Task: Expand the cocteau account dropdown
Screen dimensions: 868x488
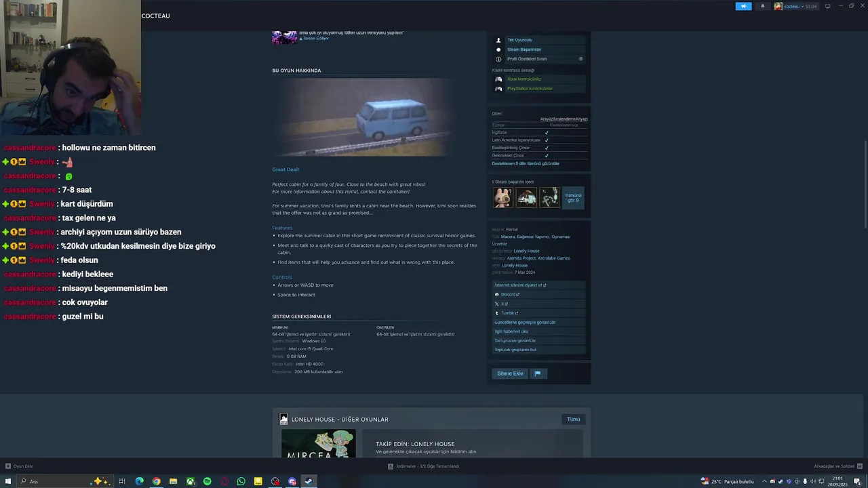Action: click(x=795, y=6)
